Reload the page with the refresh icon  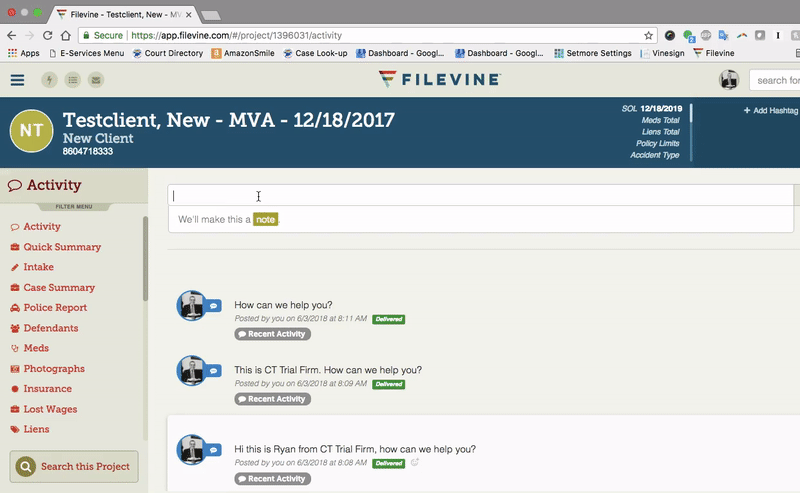pyautogui.click(x=47, y=35)
